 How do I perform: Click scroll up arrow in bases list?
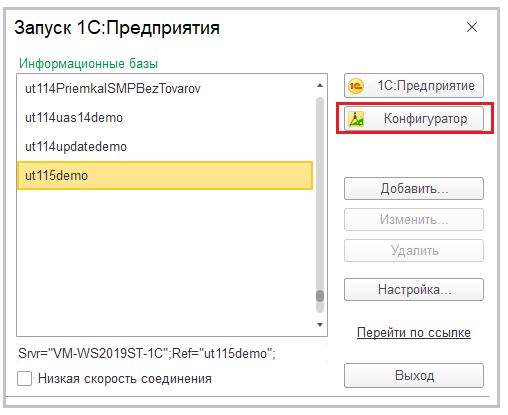pyautogui.click(x=320, y=86)
